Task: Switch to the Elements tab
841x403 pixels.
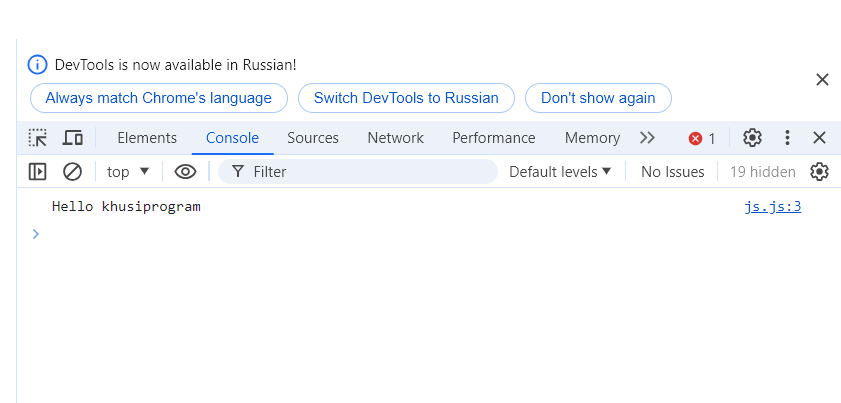Action: point(147,138)
